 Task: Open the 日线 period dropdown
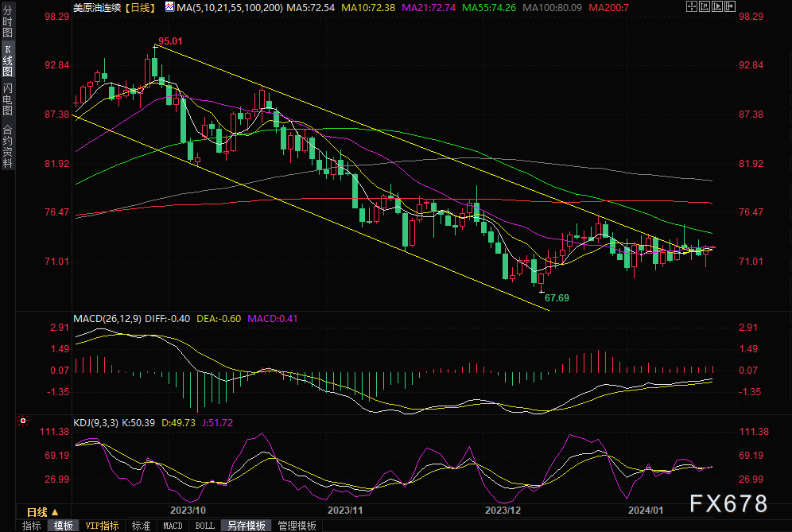tap(42, 512)
